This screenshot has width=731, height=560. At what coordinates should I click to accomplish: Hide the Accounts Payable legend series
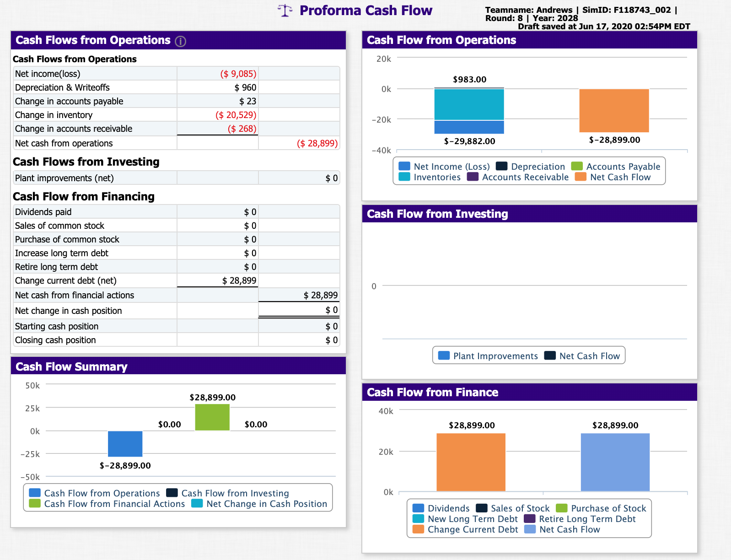[x=616, y=167]
